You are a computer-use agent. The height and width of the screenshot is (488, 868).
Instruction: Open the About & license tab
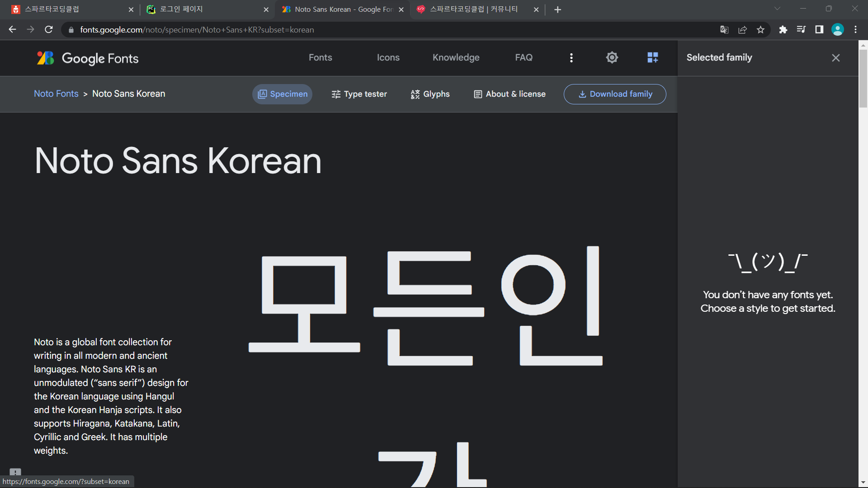(x=509, y=94)
